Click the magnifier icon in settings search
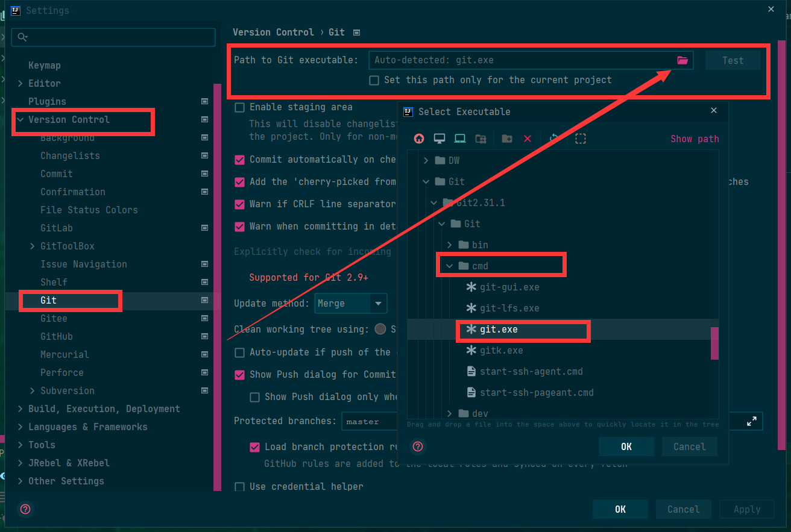 point(22,37)
